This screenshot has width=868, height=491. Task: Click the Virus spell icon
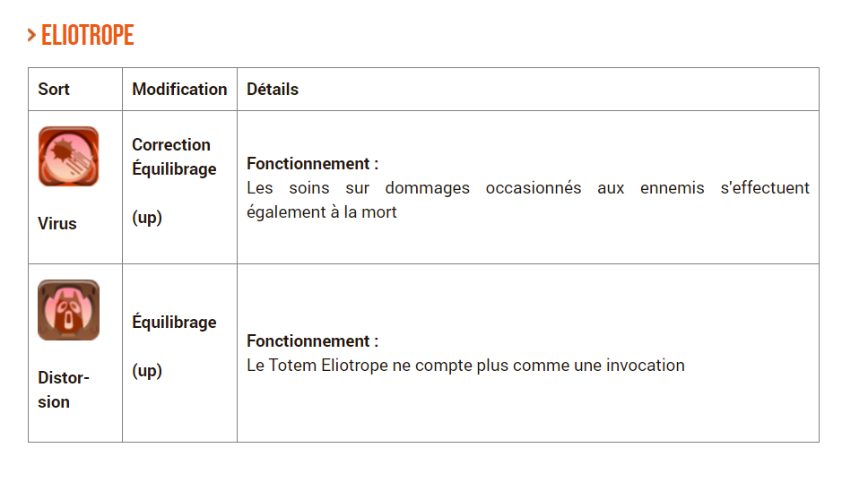coord(69,157)
